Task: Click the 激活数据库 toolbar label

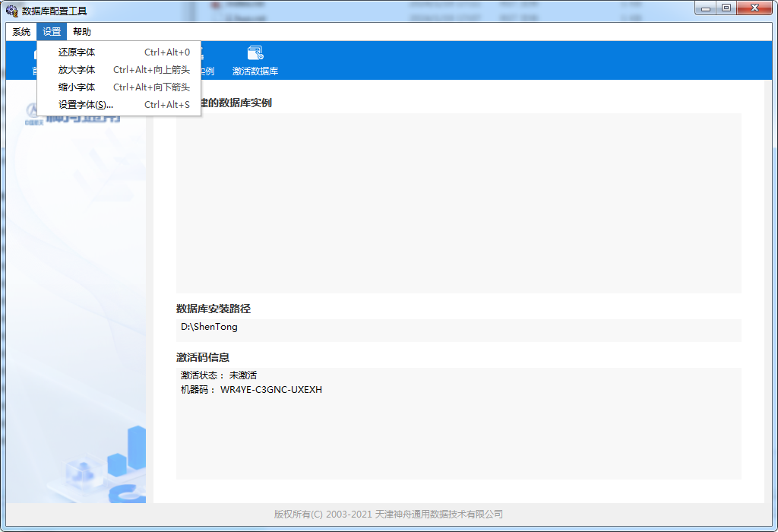Action: click(x=255, y=71)
